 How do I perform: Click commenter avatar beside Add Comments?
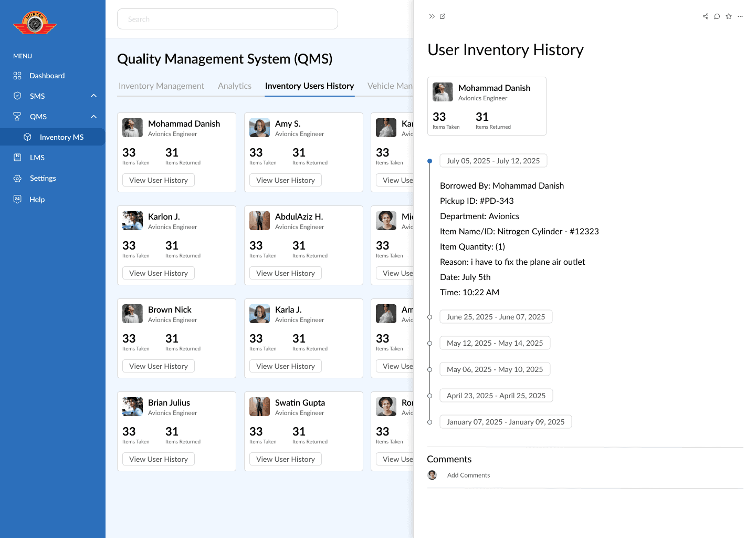pos(432,475)
